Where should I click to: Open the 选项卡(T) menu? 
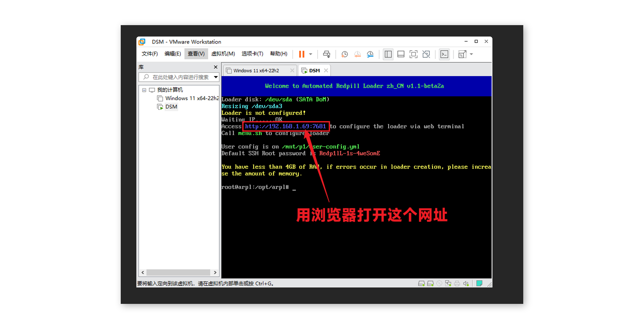252,54
